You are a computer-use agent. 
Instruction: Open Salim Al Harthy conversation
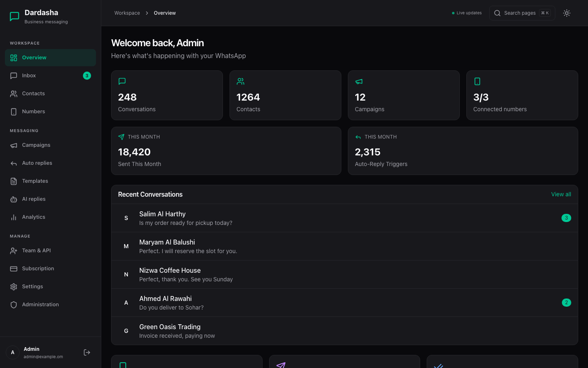tap(345, 218)
